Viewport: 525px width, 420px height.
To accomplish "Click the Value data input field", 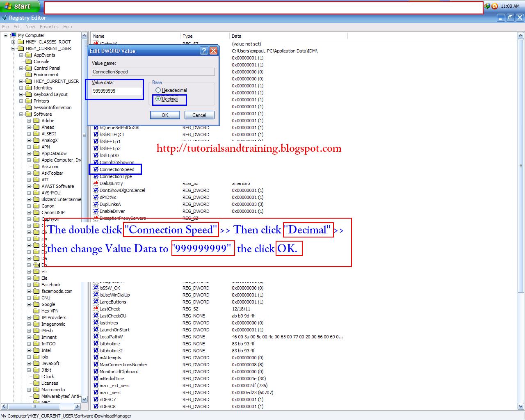I will pos(117,91).
